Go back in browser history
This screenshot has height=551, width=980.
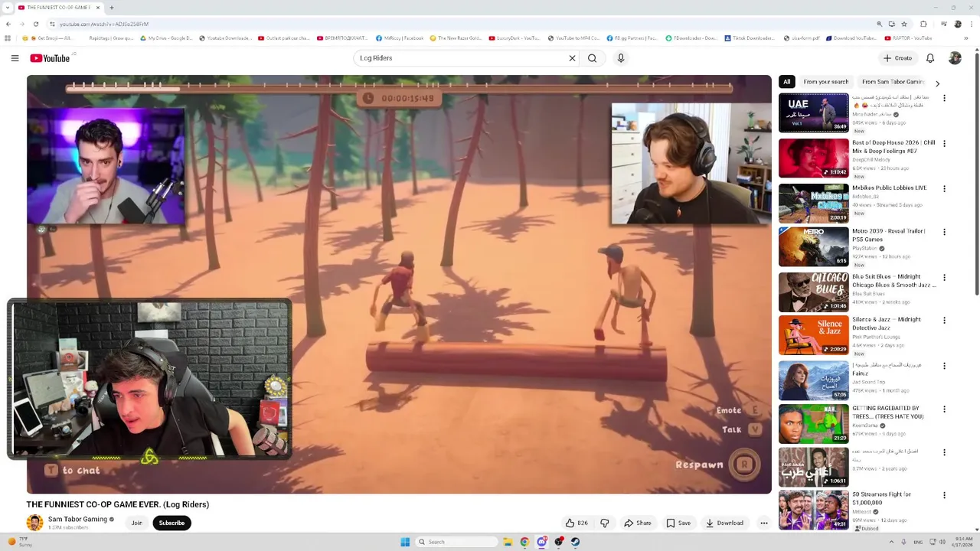pyautogui.click(x=8, y=24)
